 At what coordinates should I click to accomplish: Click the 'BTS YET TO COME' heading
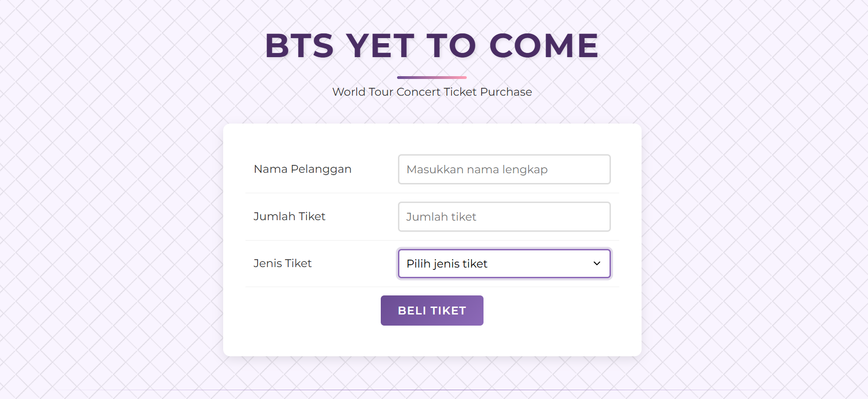click(431, 46)
